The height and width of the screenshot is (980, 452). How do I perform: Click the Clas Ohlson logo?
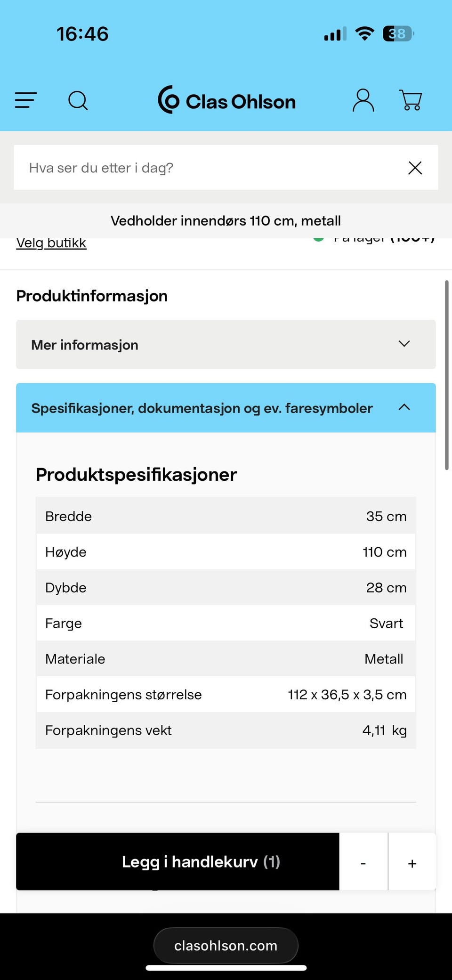226,100
